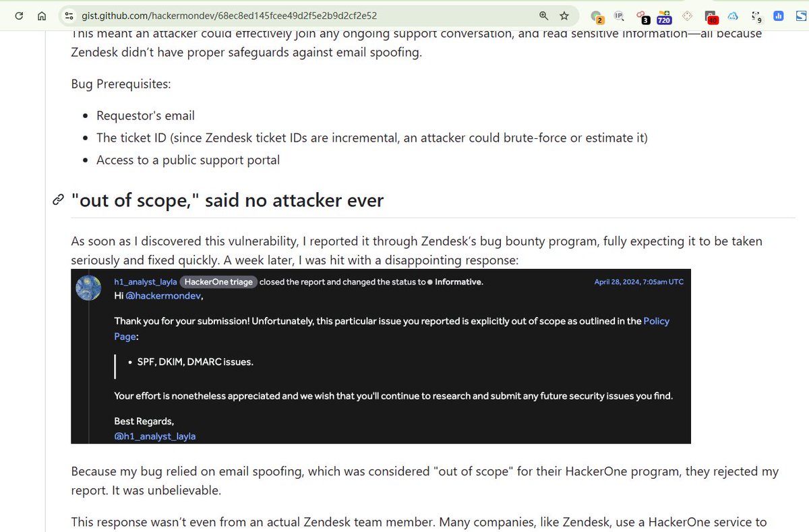Click the "As soon as I discovered" paragraph
The height and width of the screenshot is (532, 809).
(x=417, y=251)
